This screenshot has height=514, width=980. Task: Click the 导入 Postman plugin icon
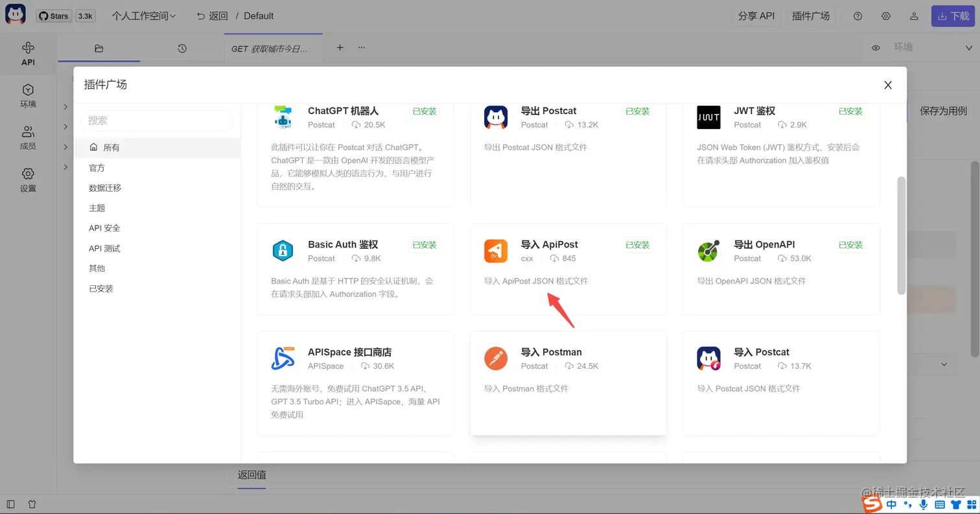click(x=496, y=358)
